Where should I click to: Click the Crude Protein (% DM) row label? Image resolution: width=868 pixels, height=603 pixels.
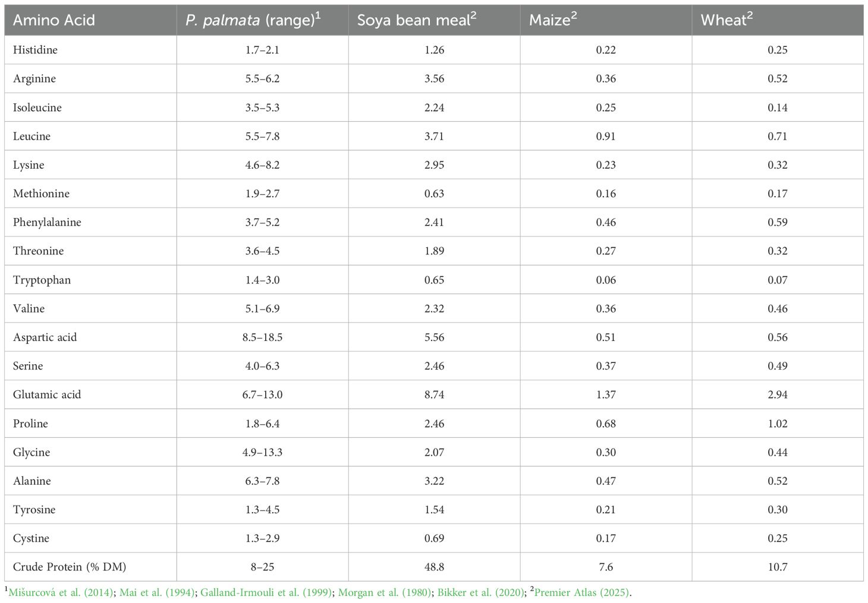click(x=70, y=567)
